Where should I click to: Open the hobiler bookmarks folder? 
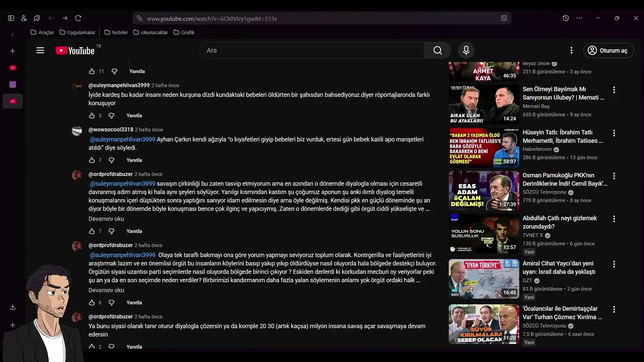point(116,32)
